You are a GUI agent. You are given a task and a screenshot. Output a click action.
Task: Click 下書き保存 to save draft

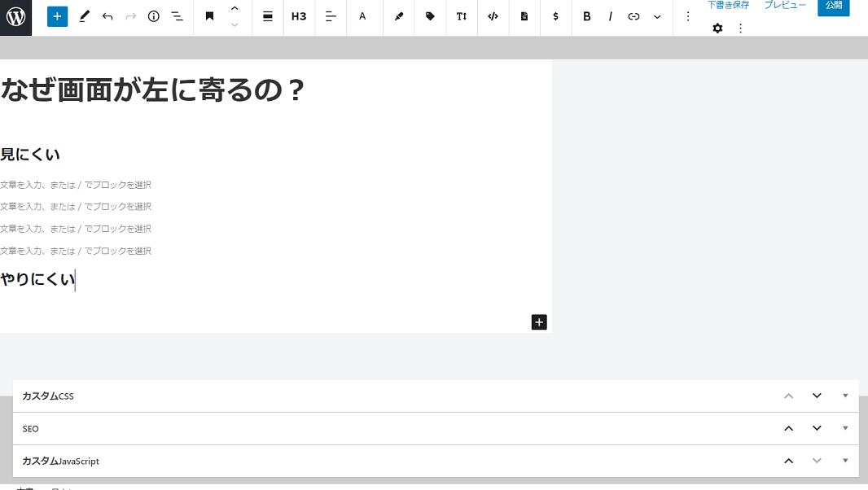(728, 6)
